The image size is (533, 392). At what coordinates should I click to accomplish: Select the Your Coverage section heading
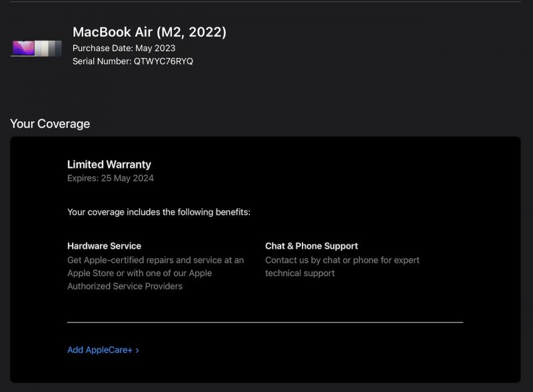[50, 124]
